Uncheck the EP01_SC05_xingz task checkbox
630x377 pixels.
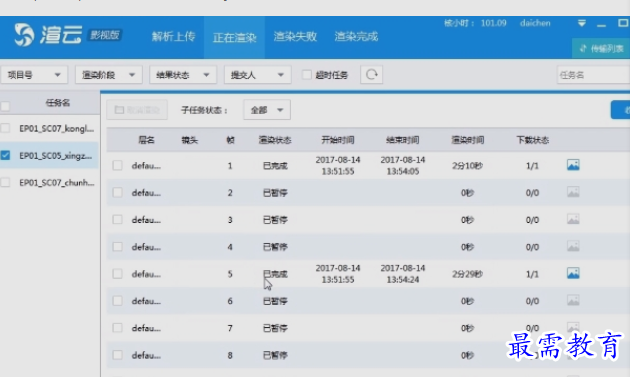pyautogui.click(x=5, y=155)
